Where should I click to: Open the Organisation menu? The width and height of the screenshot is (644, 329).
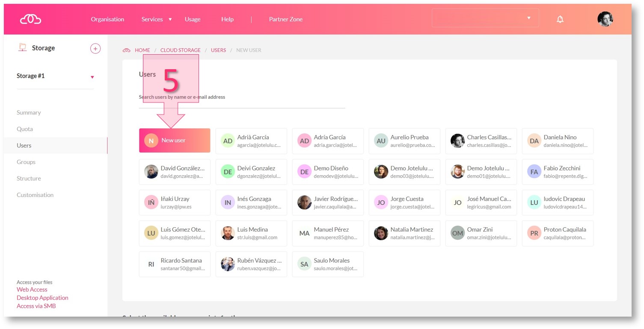pos(107,19)
